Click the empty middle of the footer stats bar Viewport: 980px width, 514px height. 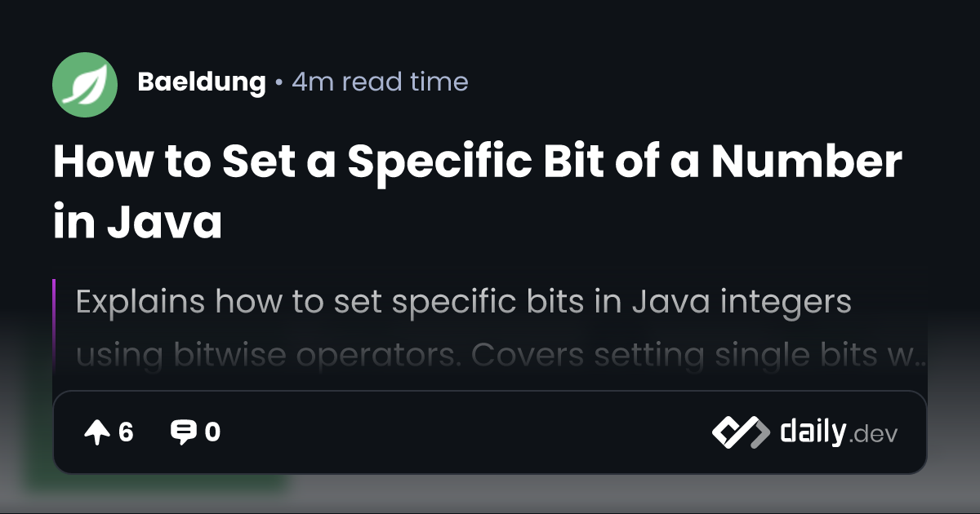(465, 432)
